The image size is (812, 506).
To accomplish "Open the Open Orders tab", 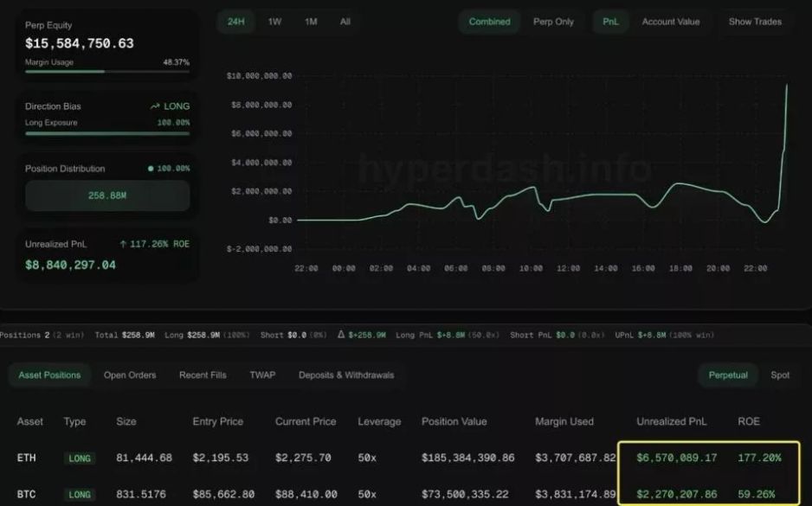I will pos(130,375).
